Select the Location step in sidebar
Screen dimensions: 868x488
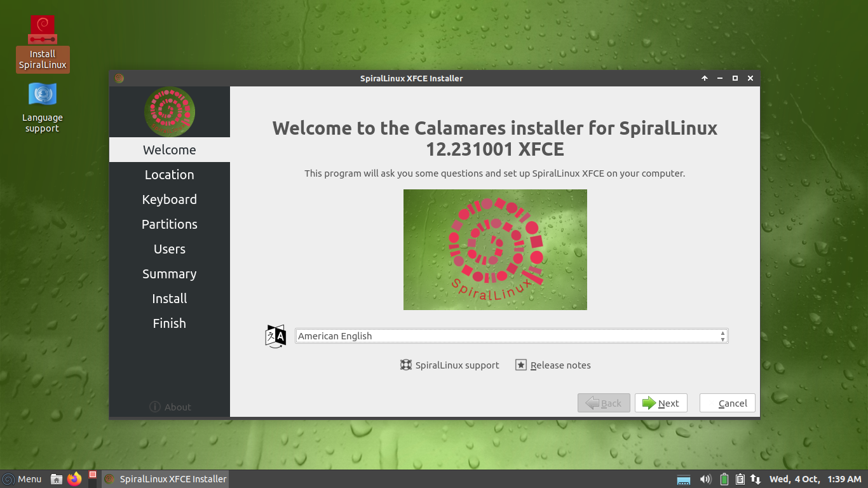point(170,175)
